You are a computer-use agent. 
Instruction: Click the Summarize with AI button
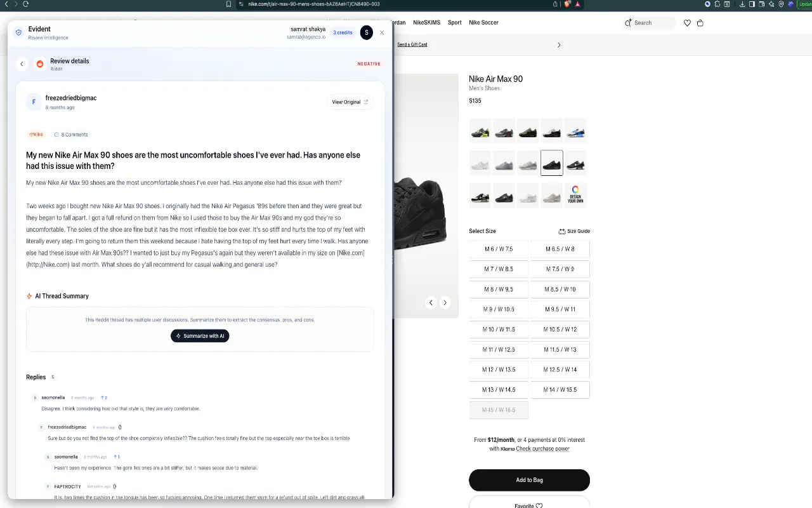(200, 336)
